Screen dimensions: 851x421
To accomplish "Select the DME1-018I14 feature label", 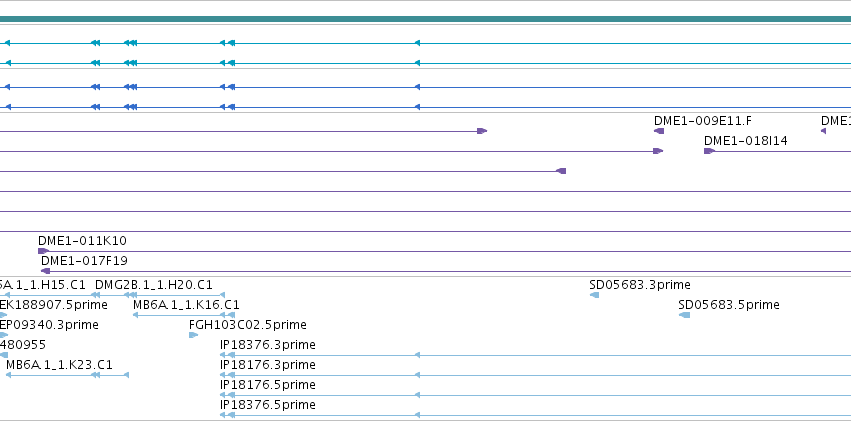I will (746, 141).
